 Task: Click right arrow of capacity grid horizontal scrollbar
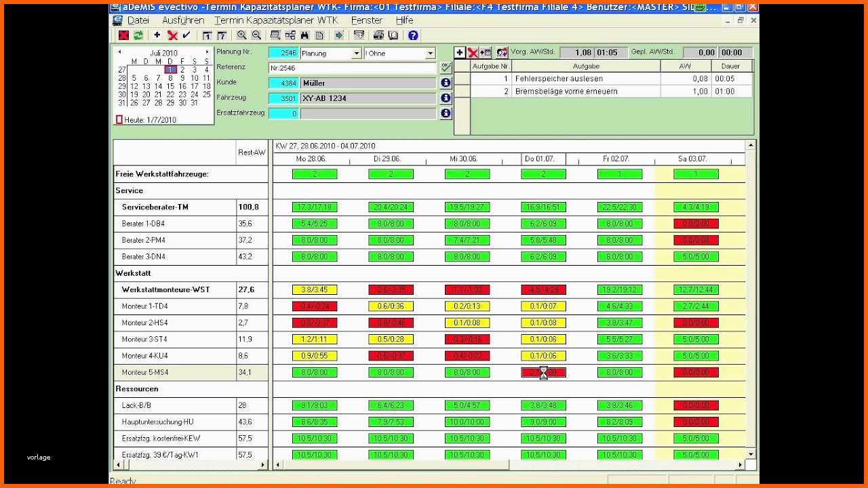pos(741,465)
